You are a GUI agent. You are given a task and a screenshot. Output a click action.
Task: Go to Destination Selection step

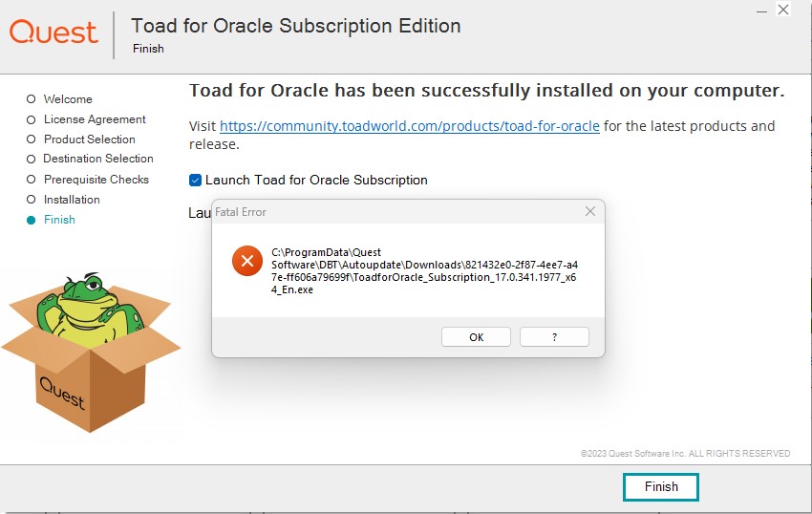point(97,159)
